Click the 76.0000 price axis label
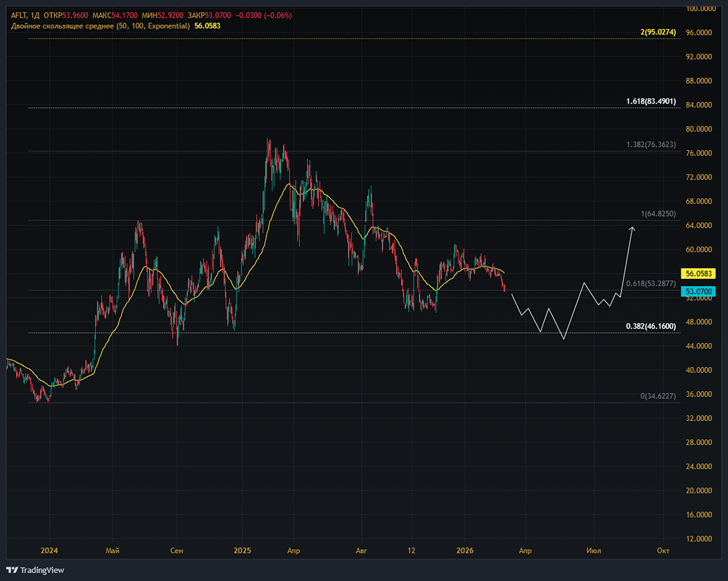 point(699,154)
